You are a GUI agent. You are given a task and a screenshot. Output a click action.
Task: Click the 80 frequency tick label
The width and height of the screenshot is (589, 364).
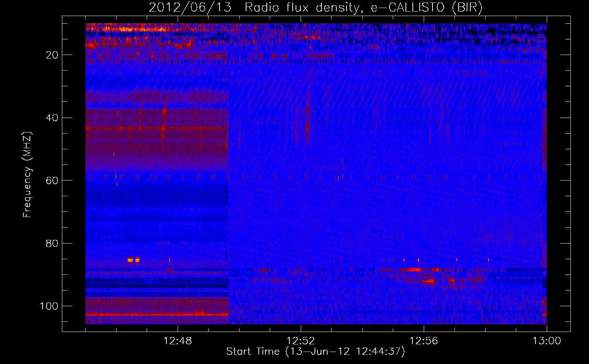coord(52,244)
